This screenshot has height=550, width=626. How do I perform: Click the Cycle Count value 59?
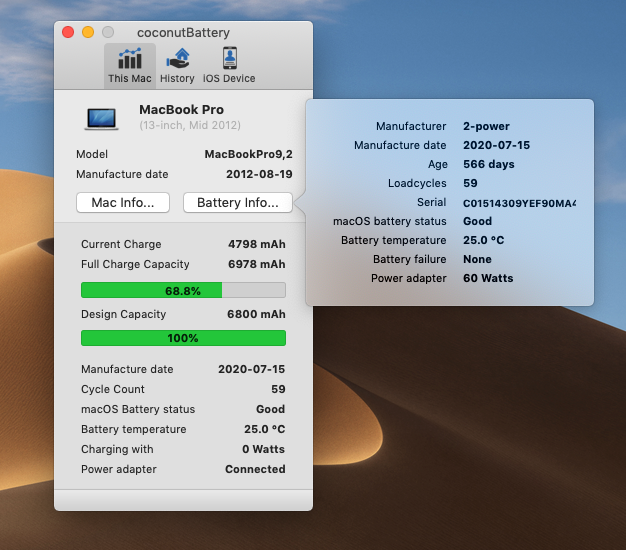pyautogui.click(x=278, y=389)
